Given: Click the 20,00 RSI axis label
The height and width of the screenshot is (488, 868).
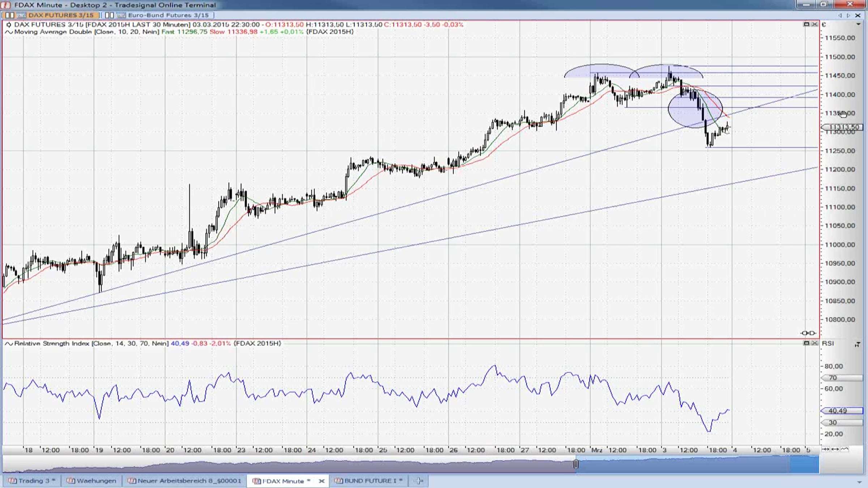Looking at the screenshot, I should [x=834, y=434].
